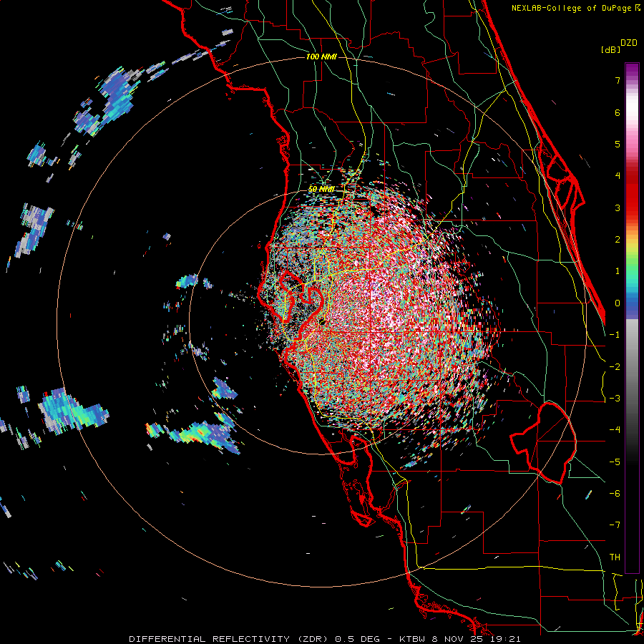Click the -6 dB scale value
Image resolution: width=644 pixels, height=644 pixels.
tap(615, 494)
